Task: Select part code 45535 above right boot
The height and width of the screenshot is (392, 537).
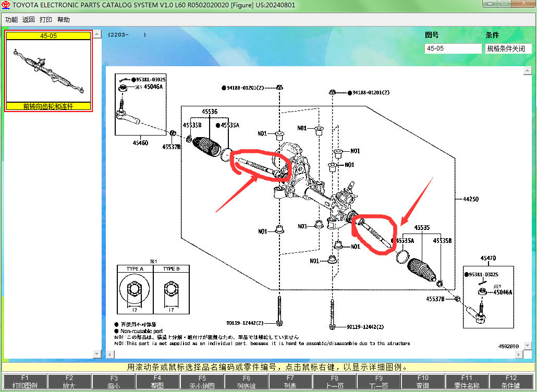Action: (x=422, y=228)
